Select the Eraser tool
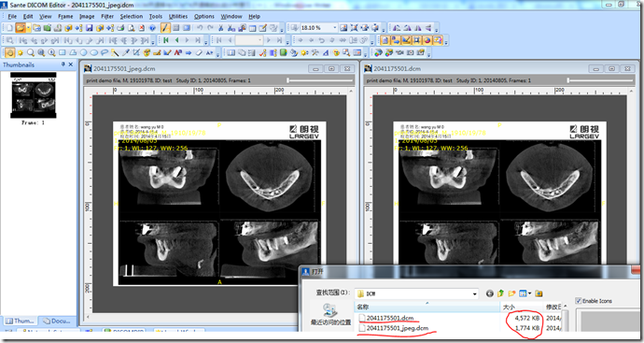Viewport: 644px width, 343px height. pyautogui.click(x=199, y=53)
